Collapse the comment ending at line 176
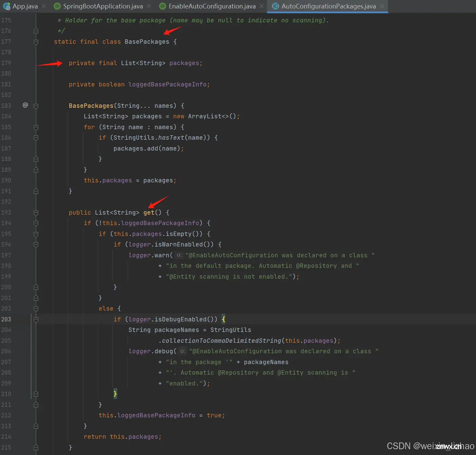This screenshot has width=476, height=455. [x=36, y=31]
